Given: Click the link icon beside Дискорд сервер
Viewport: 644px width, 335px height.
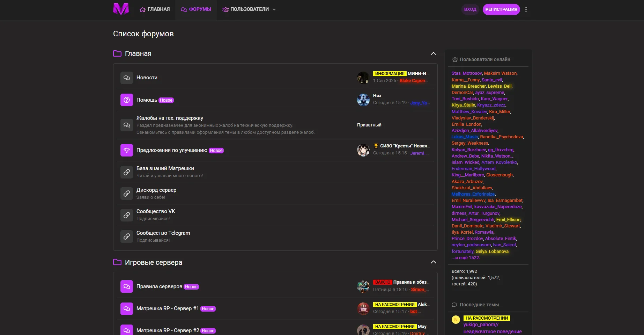Looking at the screenshot, I should tap(127, 194).
